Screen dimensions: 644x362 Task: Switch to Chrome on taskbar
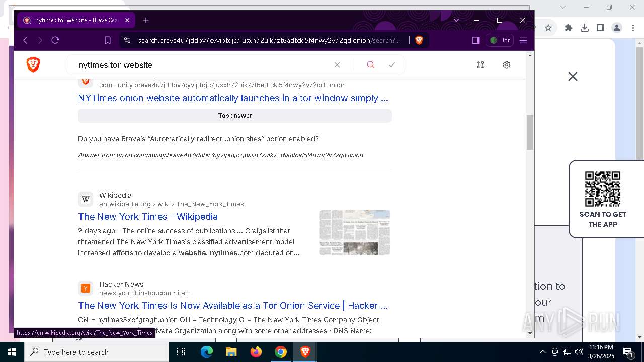point(281,352)
